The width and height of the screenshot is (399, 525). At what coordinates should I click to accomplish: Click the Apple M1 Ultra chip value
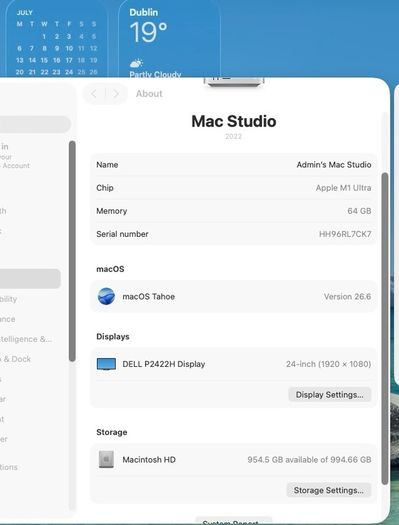343,188
